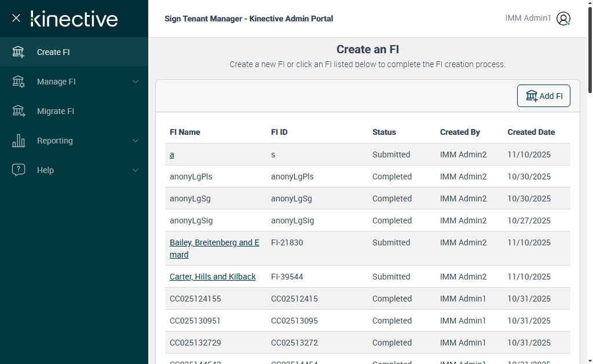This screenshot has height=364, width=593.
Task: Click the Kinective logo
Action: (x=74, y=19)
